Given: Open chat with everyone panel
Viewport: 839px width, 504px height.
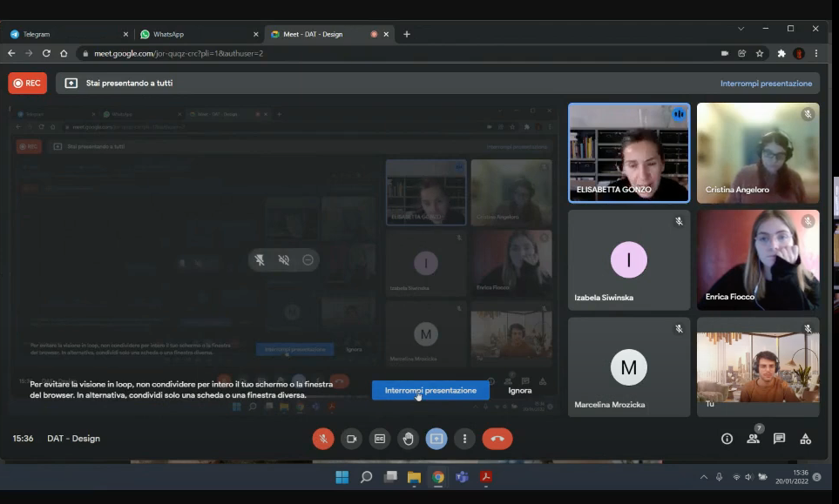Looking at the screenshot, I should coord(779,439).
